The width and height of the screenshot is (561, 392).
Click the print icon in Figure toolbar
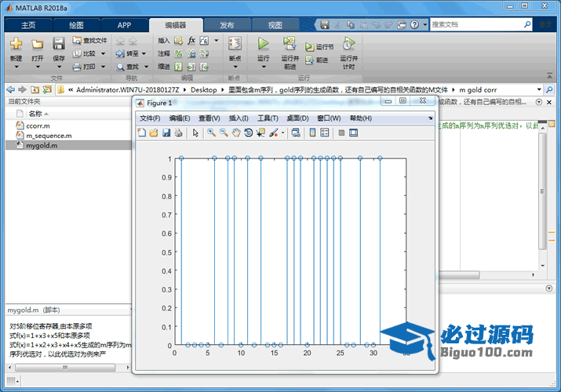click(x=178, y=132)
